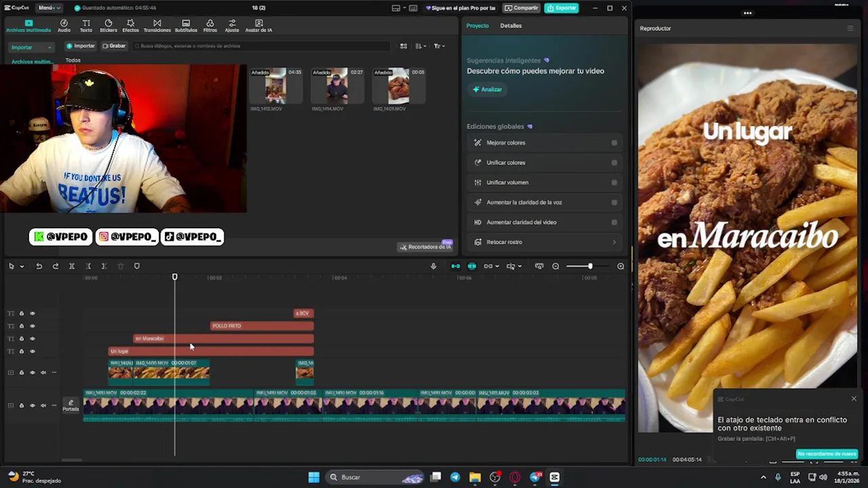Open the Menú dropdown

coord(49,8)
